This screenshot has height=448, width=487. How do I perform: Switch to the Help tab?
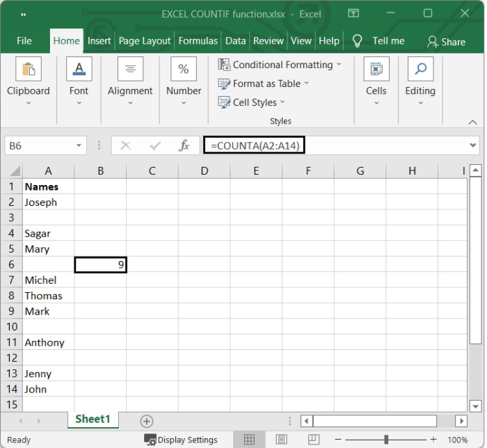coord(329,41)
